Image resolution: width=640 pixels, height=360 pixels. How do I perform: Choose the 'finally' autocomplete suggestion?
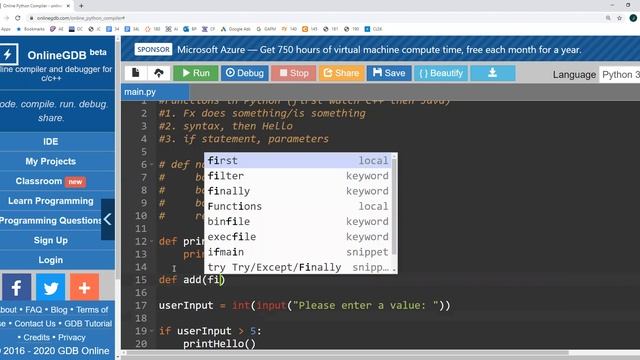[x=298, y=191]
